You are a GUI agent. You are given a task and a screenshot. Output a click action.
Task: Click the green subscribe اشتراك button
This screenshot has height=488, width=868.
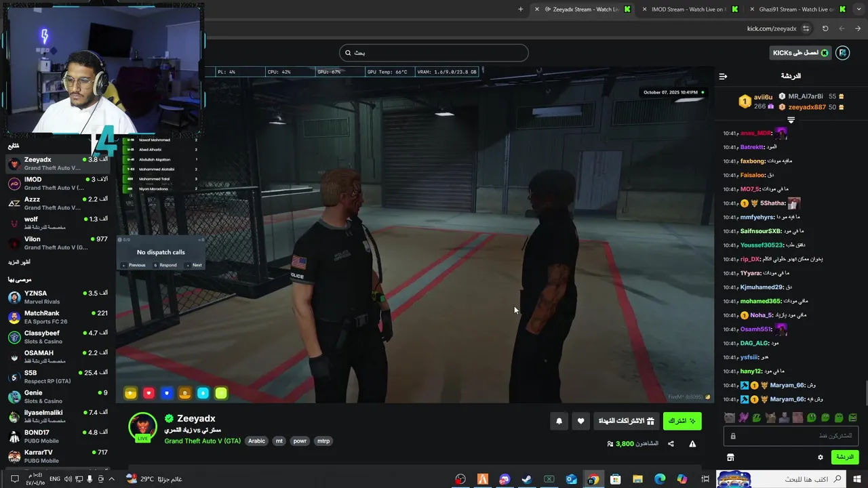point(682,421)
